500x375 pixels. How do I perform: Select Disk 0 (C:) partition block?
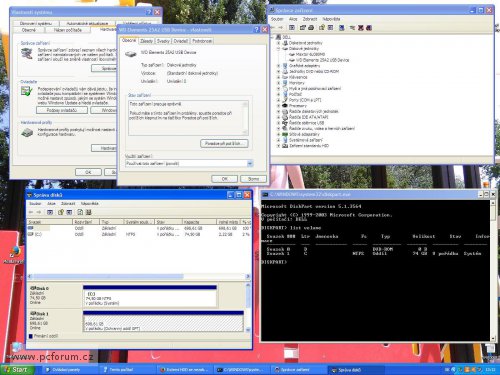click(150, 296)
